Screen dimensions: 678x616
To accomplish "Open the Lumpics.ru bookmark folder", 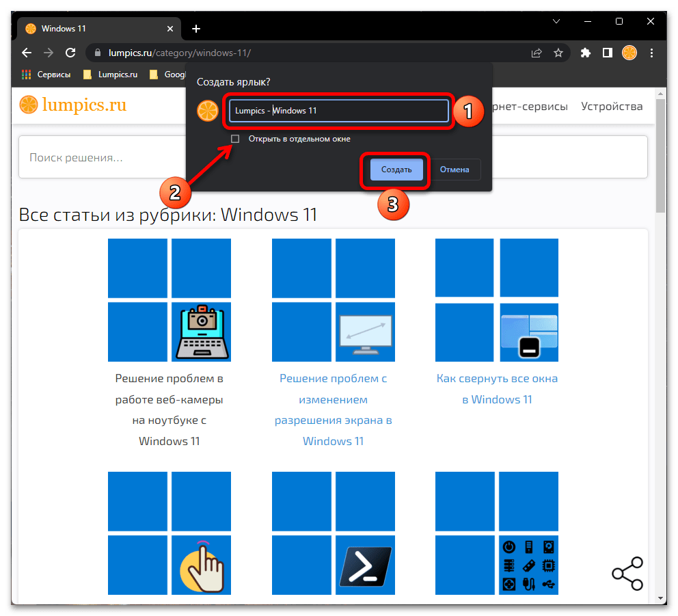I will [111, 75].
